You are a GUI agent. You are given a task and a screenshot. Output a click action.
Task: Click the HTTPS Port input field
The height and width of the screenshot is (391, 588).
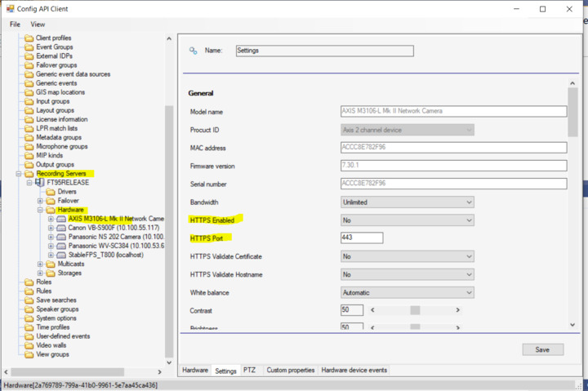[x=361, y=238]
